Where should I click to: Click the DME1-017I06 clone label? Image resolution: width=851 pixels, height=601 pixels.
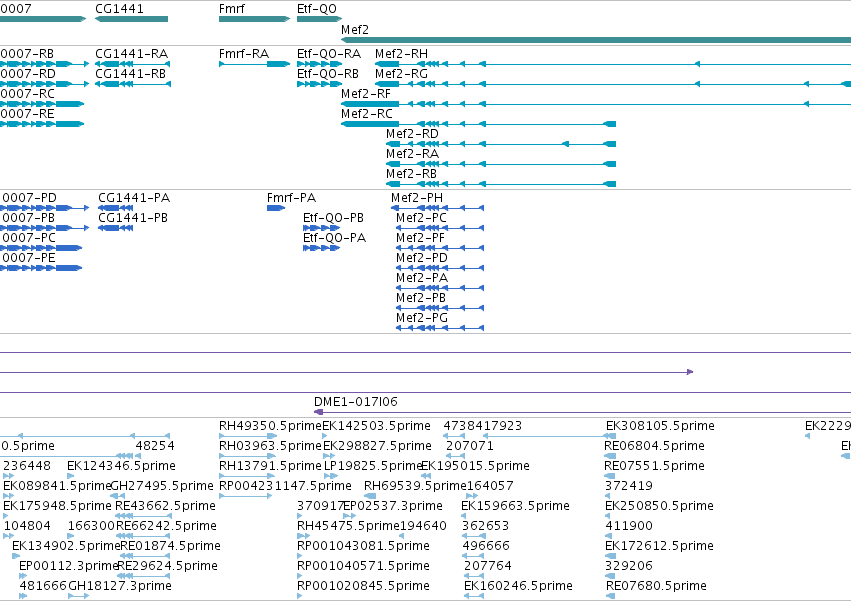click(356, 402)
